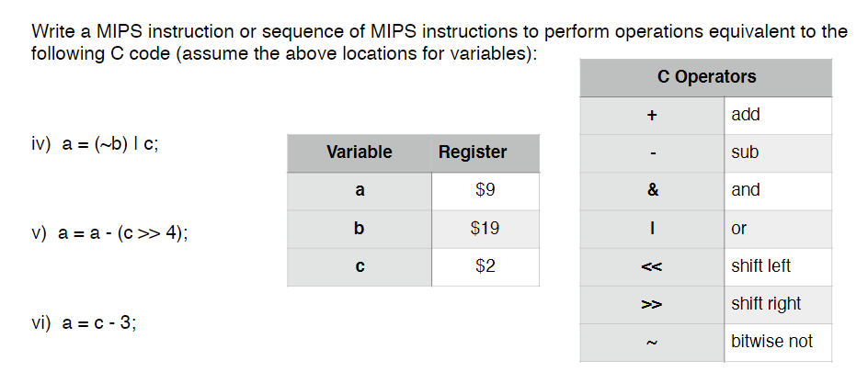Click the 'or' description cell

tap(778, 229)
